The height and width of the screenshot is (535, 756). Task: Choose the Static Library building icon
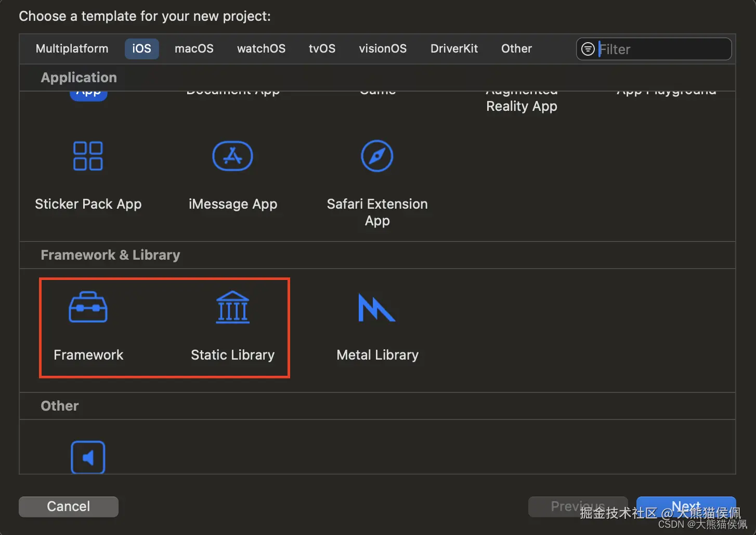(x=232, y=307)
